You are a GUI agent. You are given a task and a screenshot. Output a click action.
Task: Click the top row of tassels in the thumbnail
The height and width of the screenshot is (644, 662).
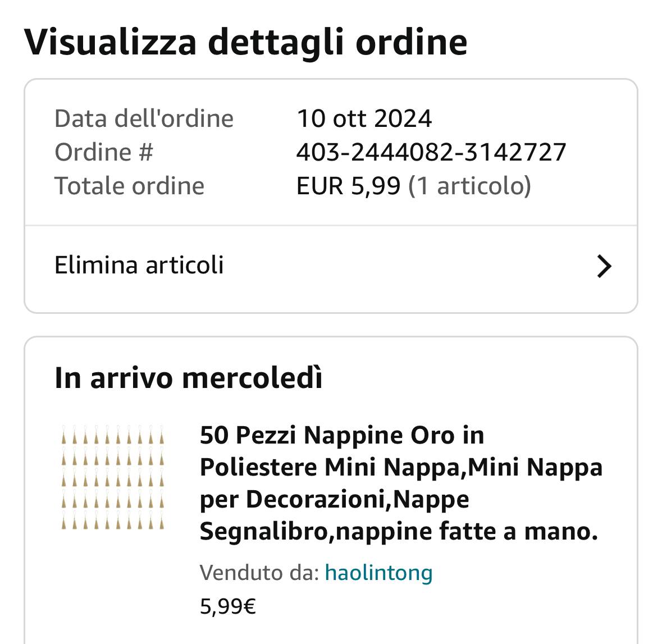click(x=113, y=436)
